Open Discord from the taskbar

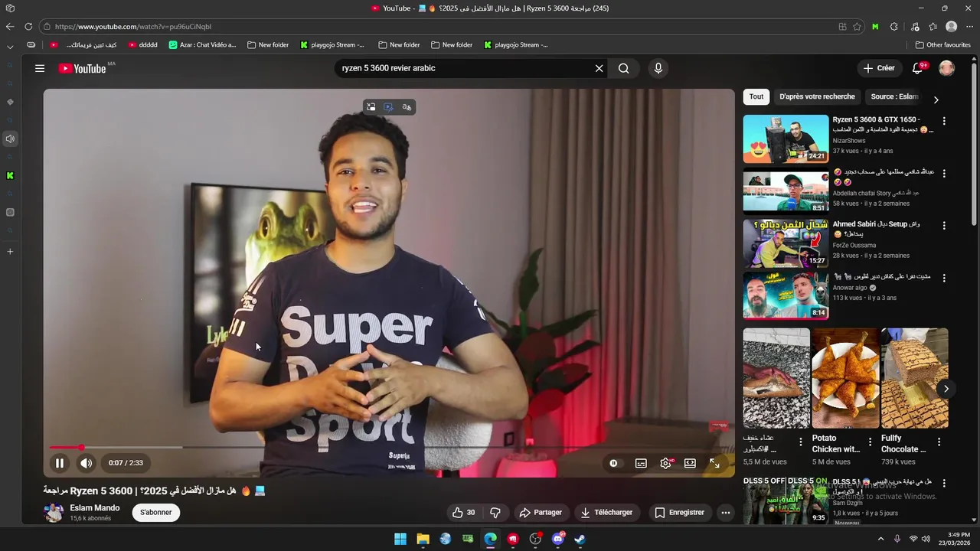click(x=558, y=539)
